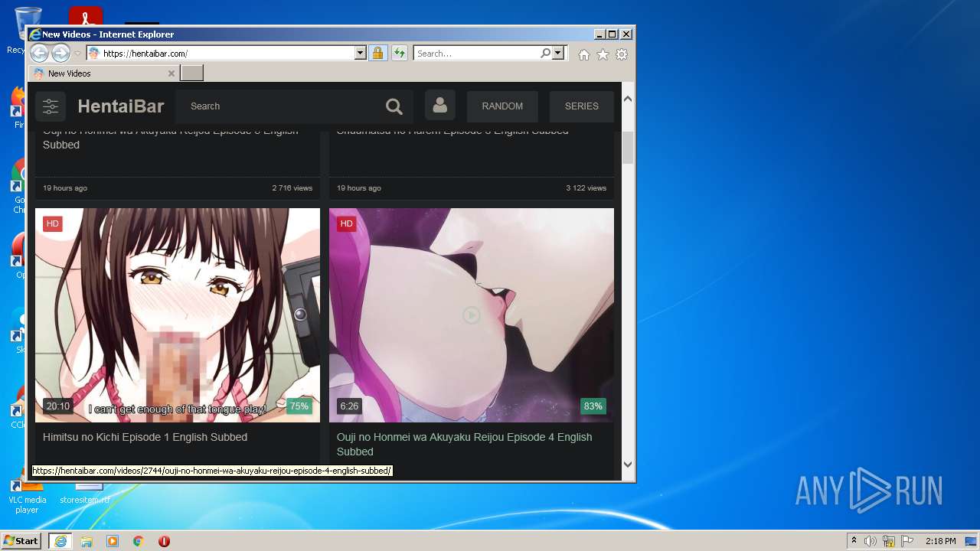Click the red round taskbar icon

[164, 541]
